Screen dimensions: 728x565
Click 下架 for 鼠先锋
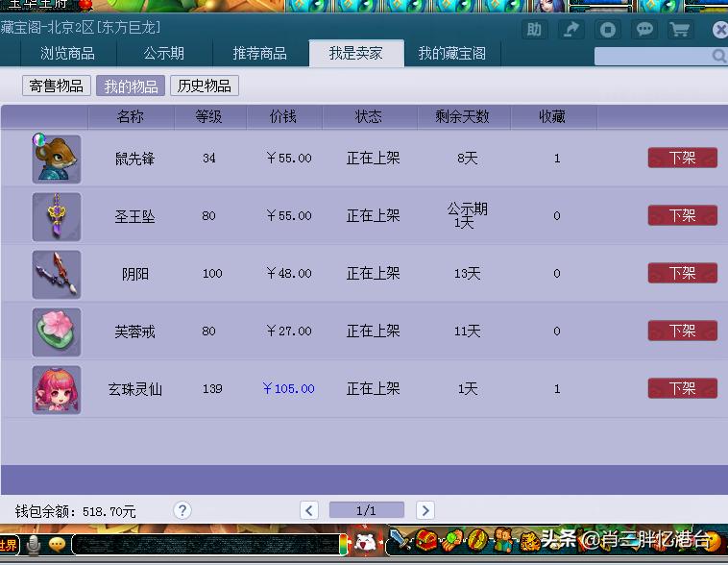[x=683, y=158]
